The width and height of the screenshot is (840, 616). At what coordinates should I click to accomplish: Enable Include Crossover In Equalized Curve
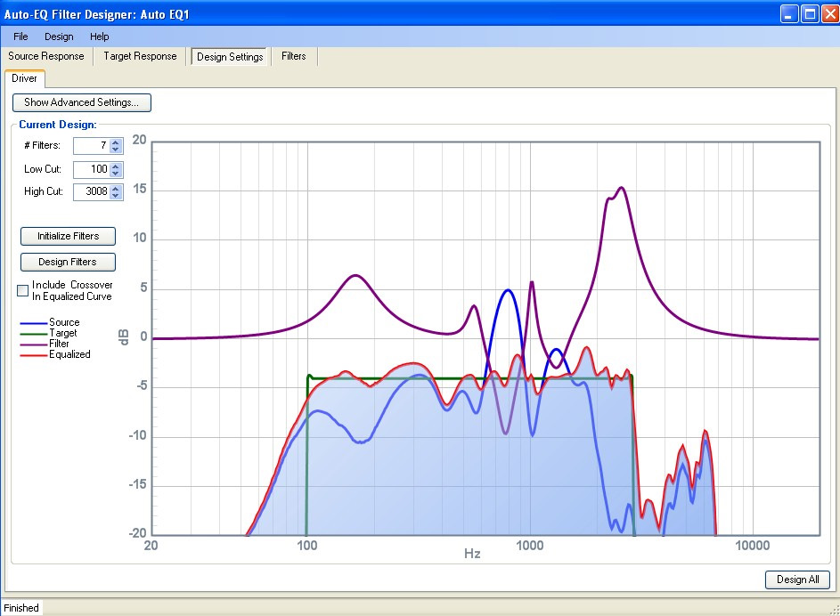point(23,290)
